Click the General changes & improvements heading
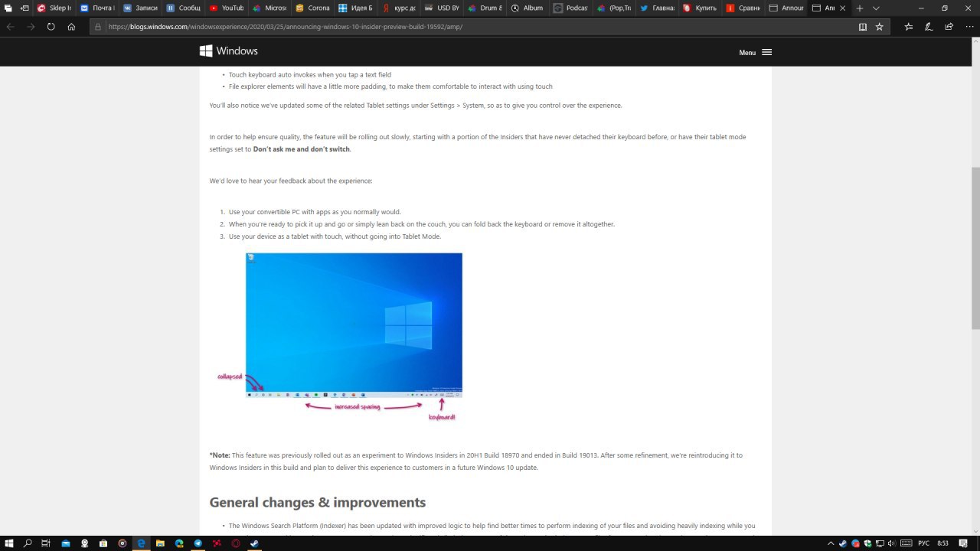This screenshot has width=980, height=551. 317,503
